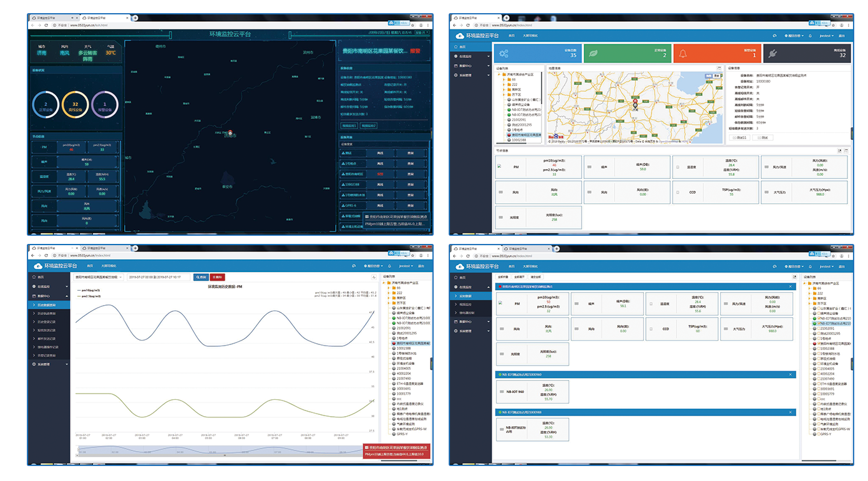Viewport: 868px width, 481px height.
Task: Click the plug icon on the offline-devices card
Action: [x=773, y=54]
